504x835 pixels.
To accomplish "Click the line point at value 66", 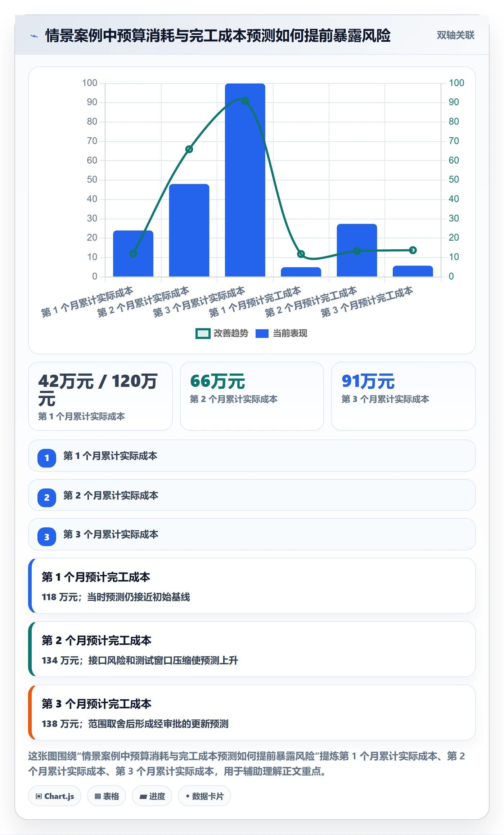I will tap(189, 149).
